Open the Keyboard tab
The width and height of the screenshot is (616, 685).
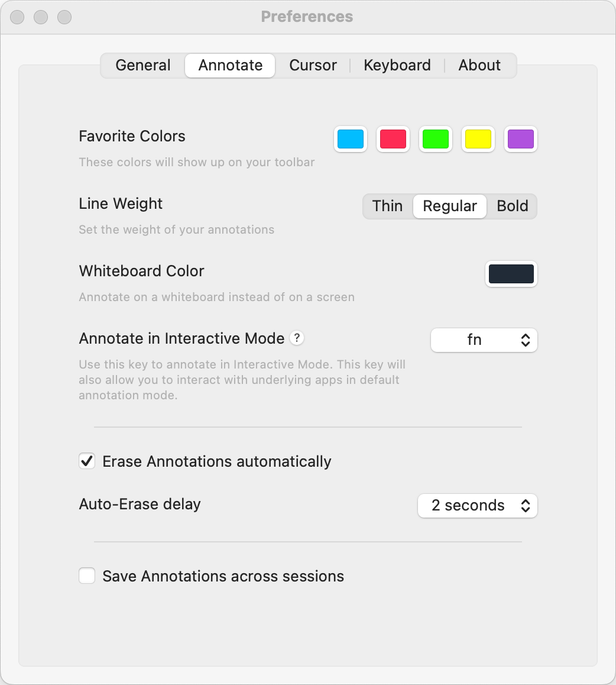pos(397,66)
